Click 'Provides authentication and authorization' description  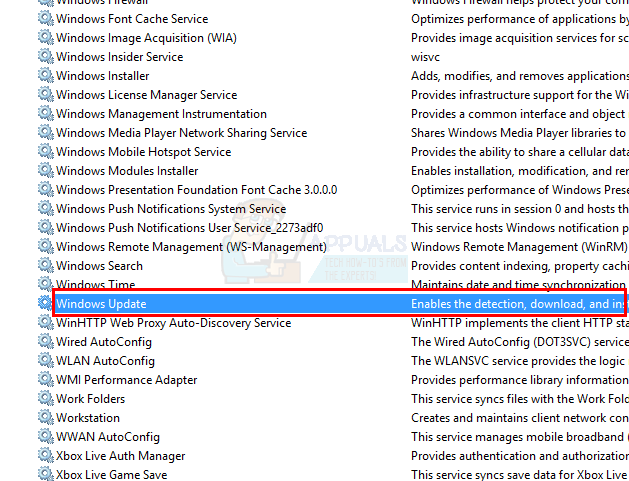pos(520,456)
